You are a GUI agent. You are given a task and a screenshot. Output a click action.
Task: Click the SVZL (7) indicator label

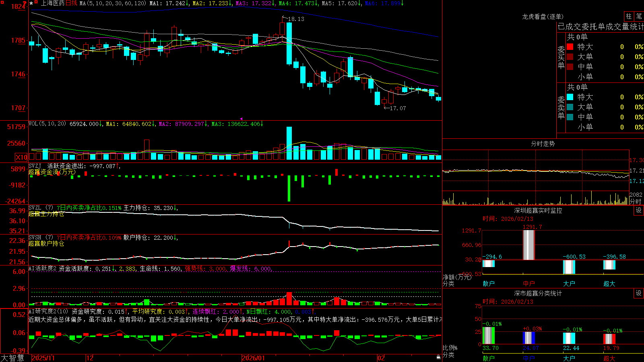tap(41, 208)
